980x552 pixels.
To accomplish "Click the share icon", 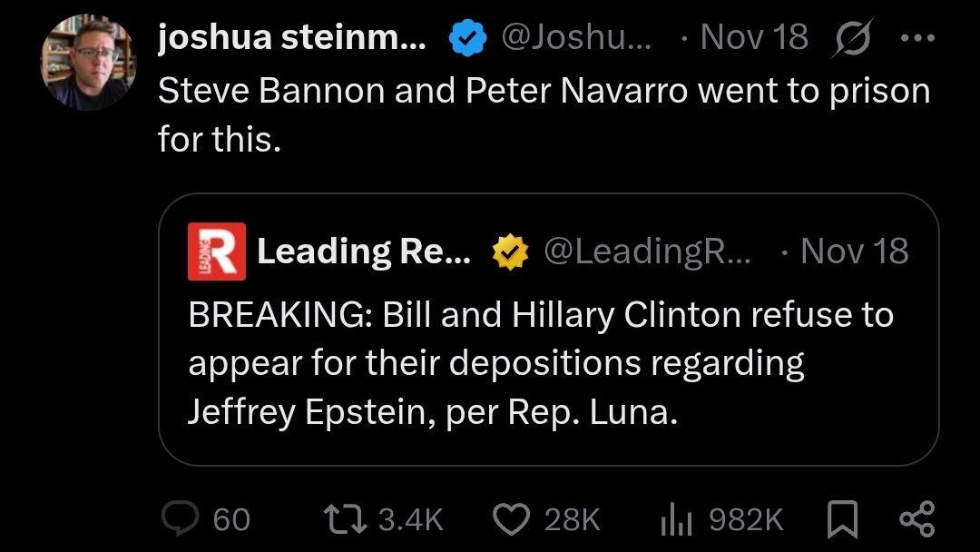I will pyautogui.click(x=916, y=518).
